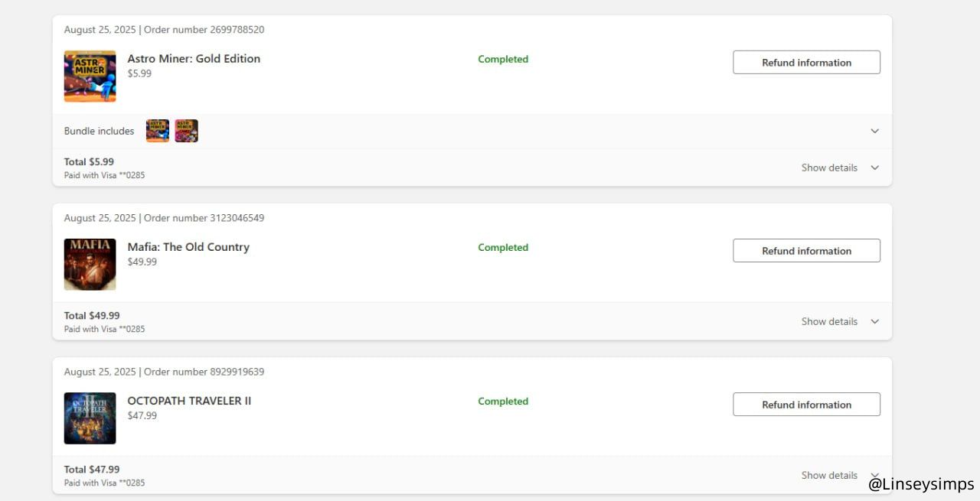View Refund information for OCTOPATH TRAVELER II

[x=806, y=405]
